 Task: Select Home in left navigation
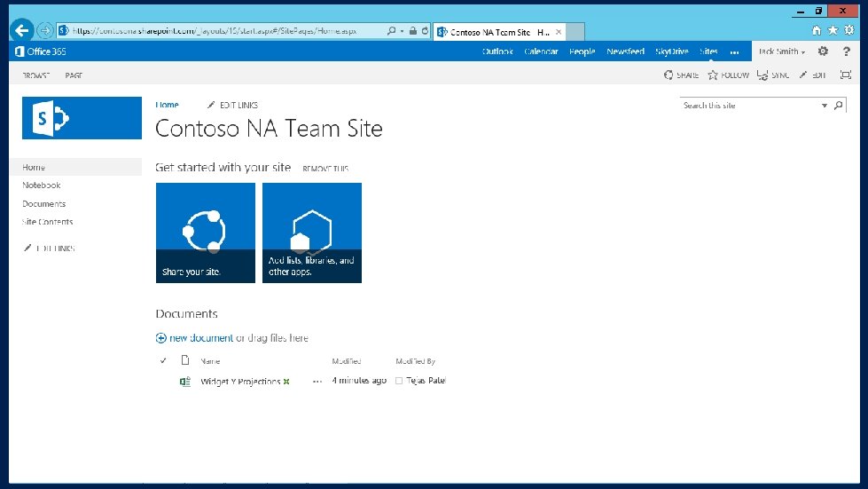coord(75,167)
